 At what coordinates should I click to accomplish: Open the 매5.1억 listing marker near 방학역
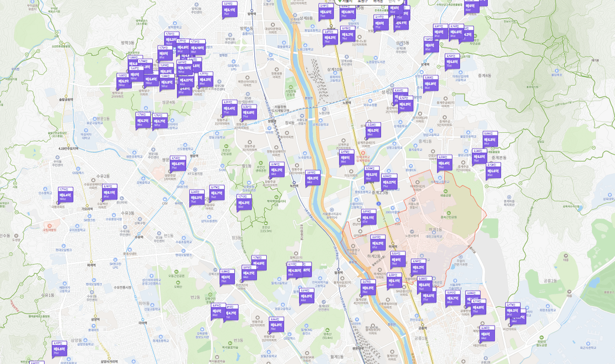pyautogui.click(x=229, y=10)
